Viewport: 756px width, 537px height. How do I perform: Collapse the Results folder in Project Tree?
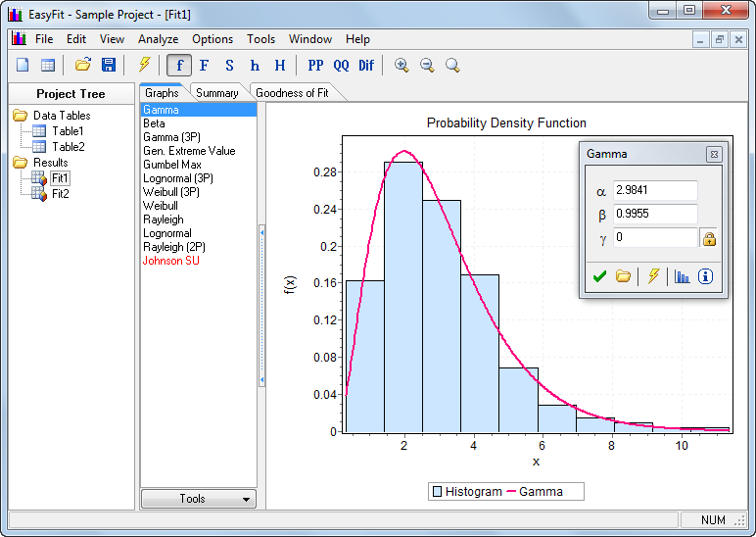coord(21,163)
